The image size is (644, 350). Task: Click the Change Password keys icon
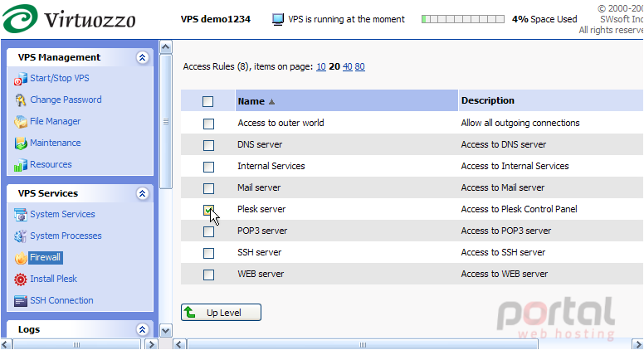coord(20,100)
